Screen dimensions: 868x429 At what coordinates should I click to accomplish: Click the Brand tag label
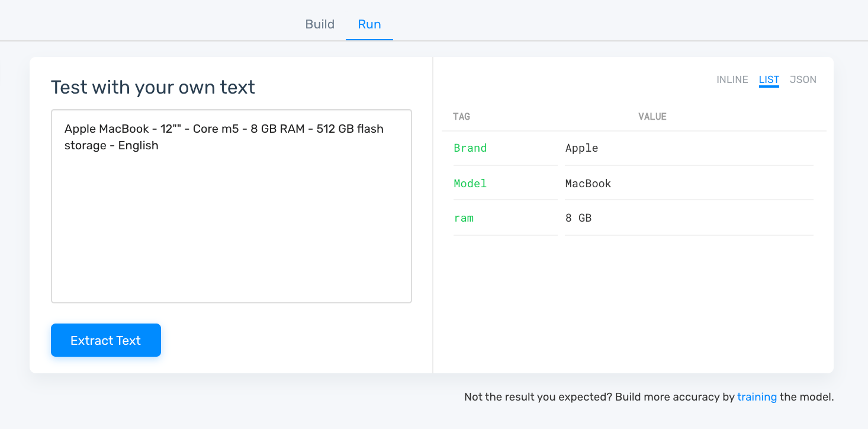(x=470, y=148)
